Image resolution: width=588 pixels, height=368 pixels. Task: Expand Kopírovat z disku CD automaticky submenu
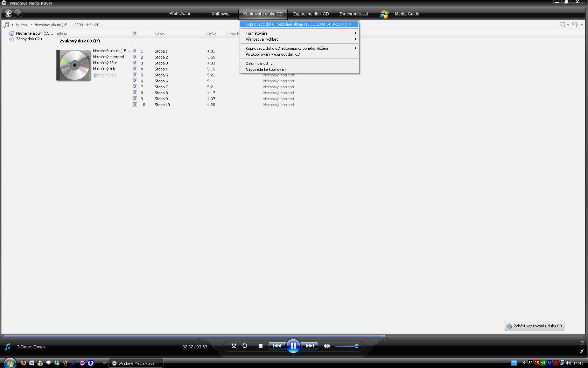click(299, 48)
